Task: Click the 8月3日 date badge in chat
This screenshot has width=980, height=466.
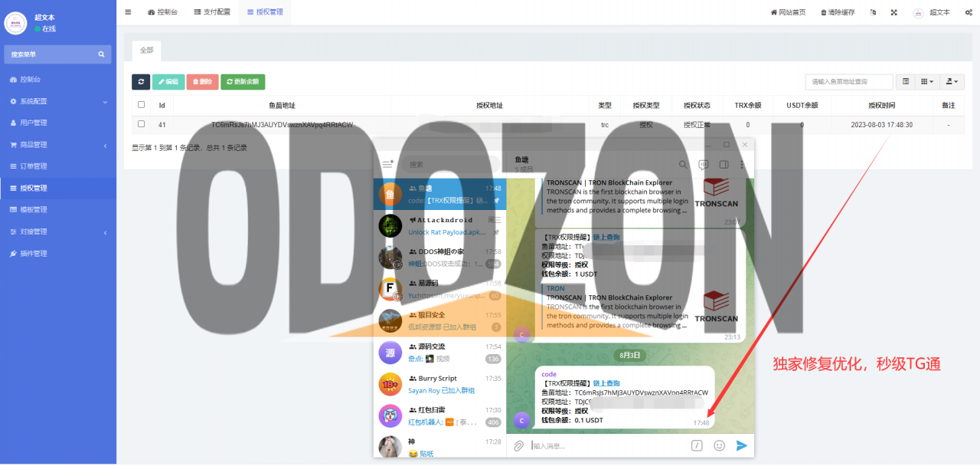Action: click(630, 356)
